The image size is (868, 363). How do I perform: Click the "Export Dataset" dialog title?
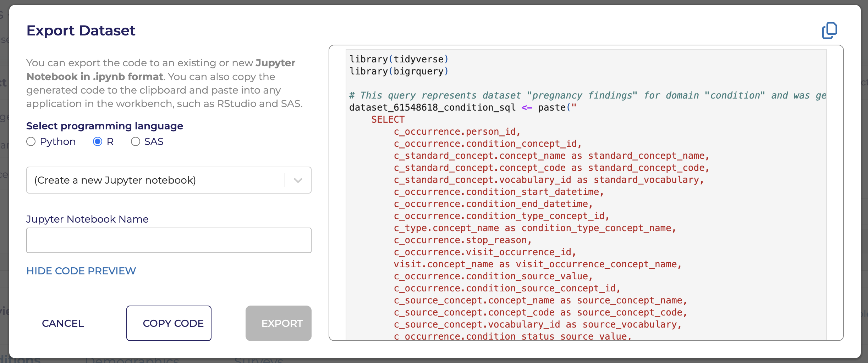point(81,31)
